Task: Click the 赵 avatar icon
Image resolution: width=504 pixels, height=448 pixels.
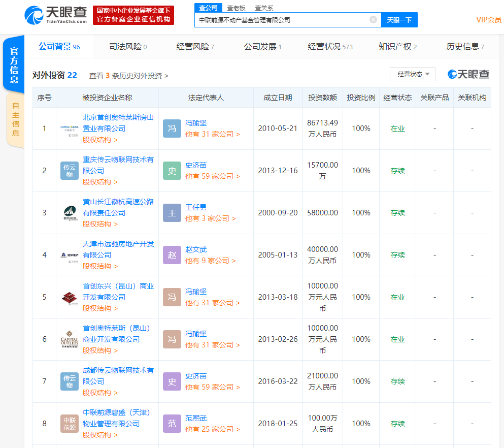Action: click(172, 255)
